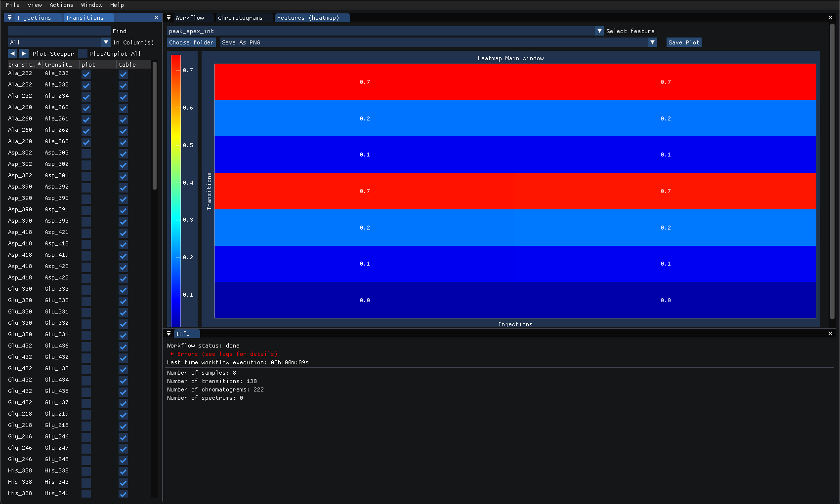Click the transitions table vertical scrollbar
This screenshot has width=840, height=504.
pyautogui.click(x=155, y=126)
